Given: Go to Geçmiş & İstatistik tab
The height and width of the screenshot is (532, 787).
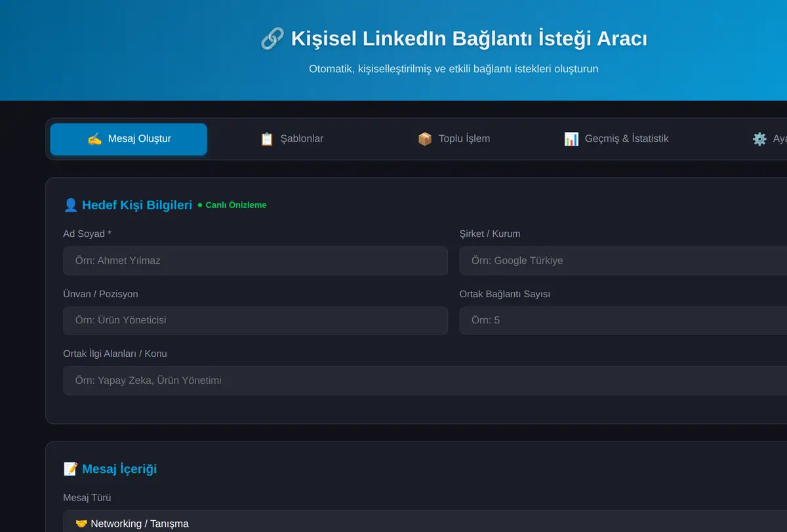Looking at the screenshot, I should (616, 139).
